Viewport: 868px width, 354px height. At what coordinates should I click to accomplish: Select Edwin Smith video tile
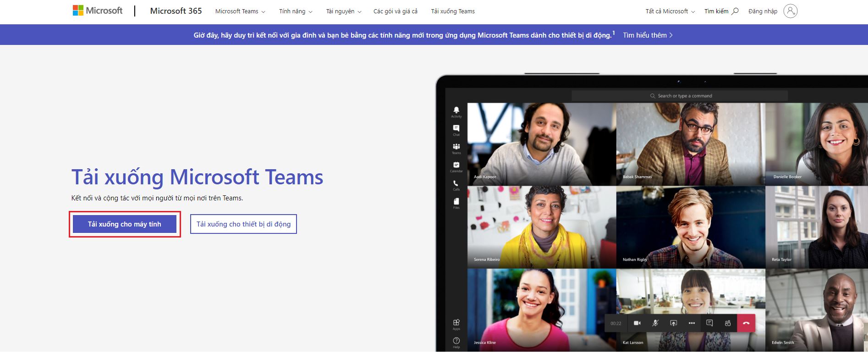tap(817, 310)
